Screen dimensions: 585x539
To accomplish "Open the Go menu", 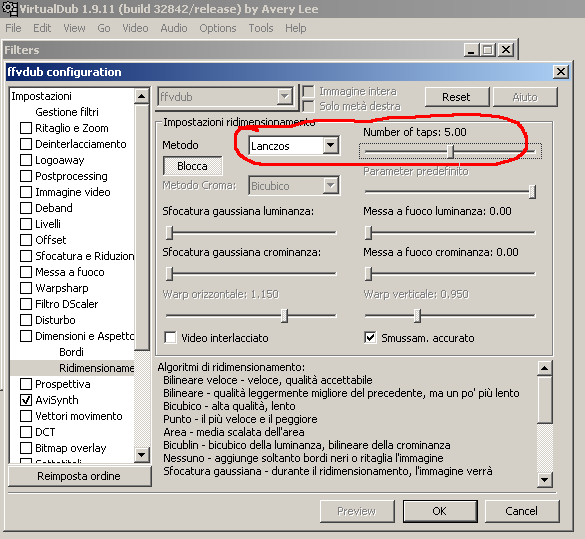I will [104, 28].
